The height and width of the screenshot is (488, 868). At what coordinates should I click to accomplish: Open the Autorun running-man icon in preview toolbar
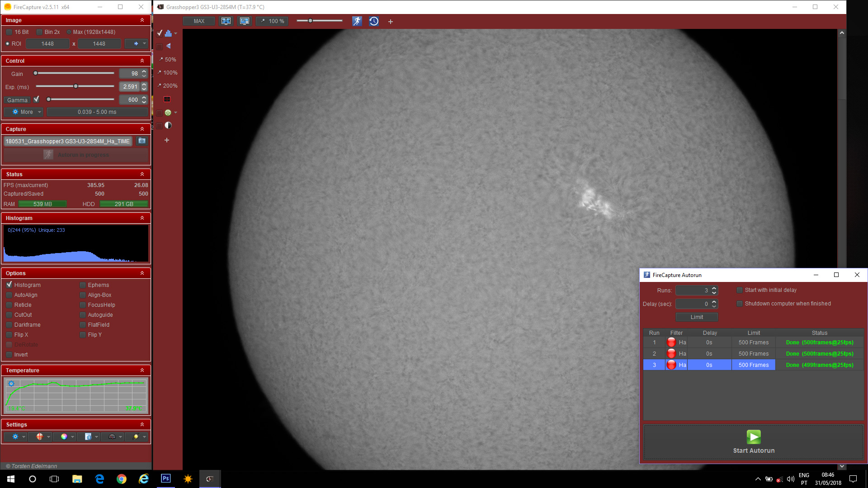tap(357, 21)
